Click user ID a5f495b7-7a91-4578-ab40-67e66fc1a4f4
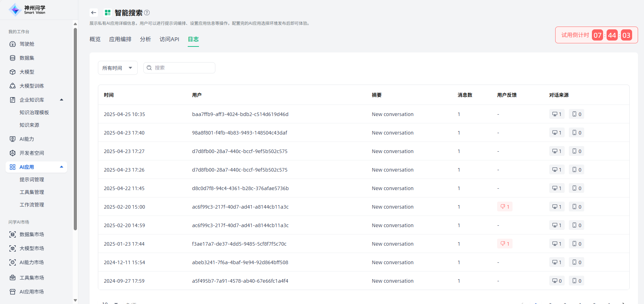Viewport: 644px width, 304px height. (240, 281)
